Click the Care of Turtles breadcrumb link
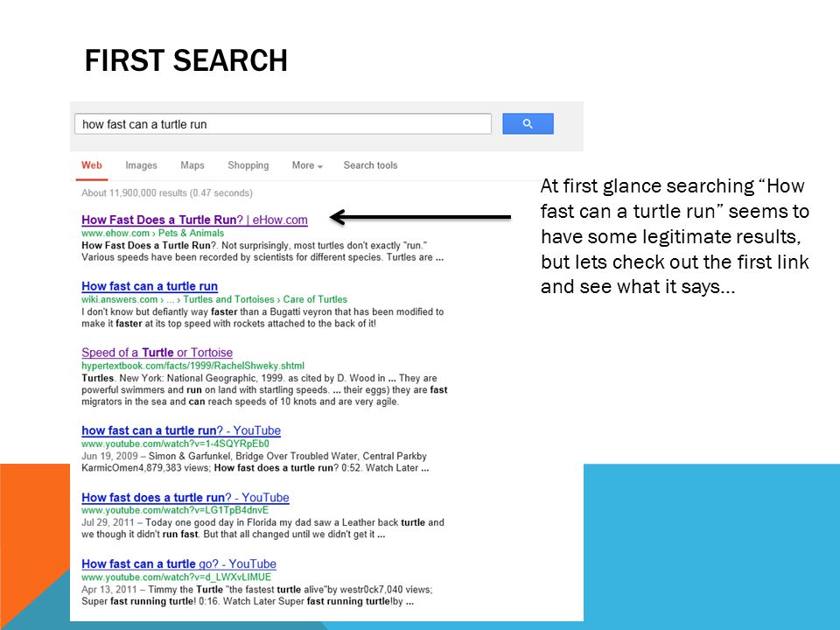840x630 pixels. [315, 299]
